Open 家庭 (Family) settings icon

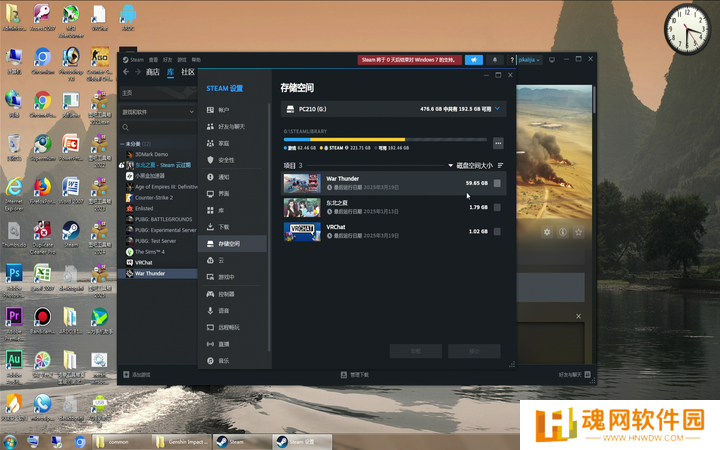tap(210, 143)
